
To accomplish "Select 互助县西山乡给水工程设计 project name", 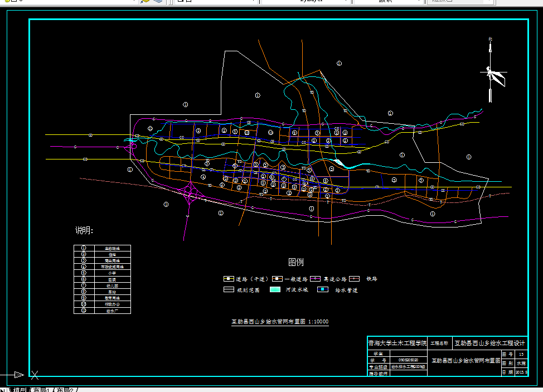I will [489, 343].
